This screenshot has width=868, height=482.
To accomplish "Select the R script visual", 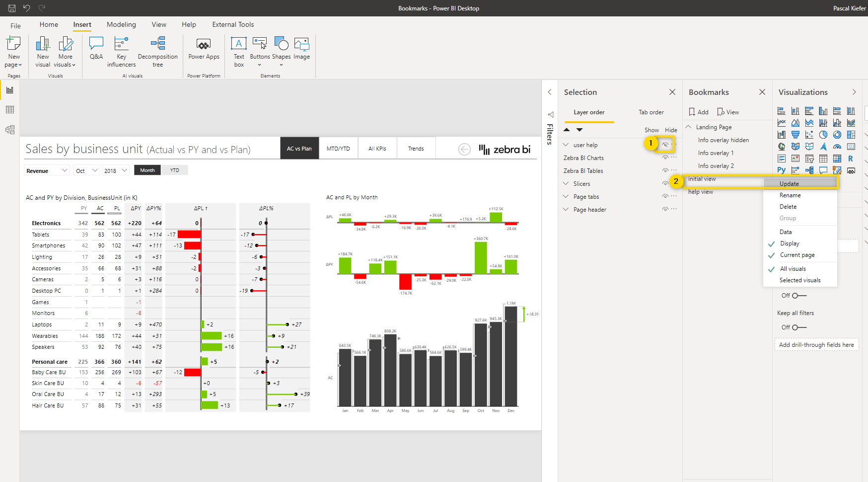I will point(851,159).
